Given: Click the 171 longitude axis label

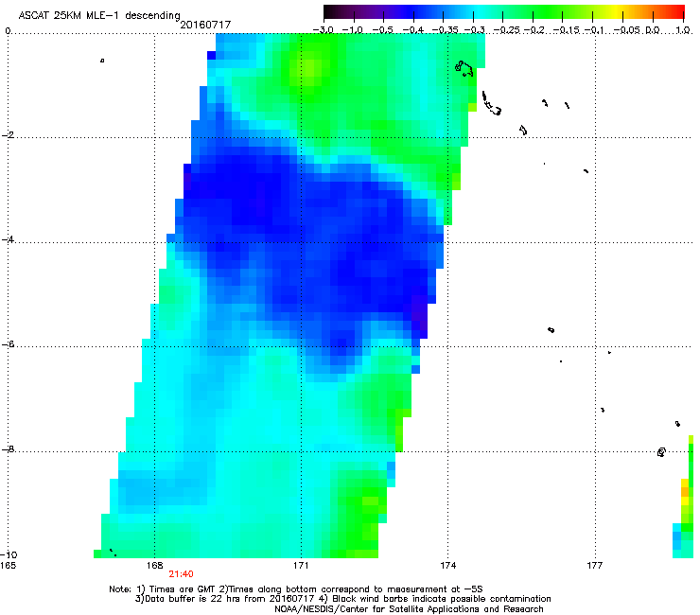Looking at the screenshot, I should [x=301, y=566].
